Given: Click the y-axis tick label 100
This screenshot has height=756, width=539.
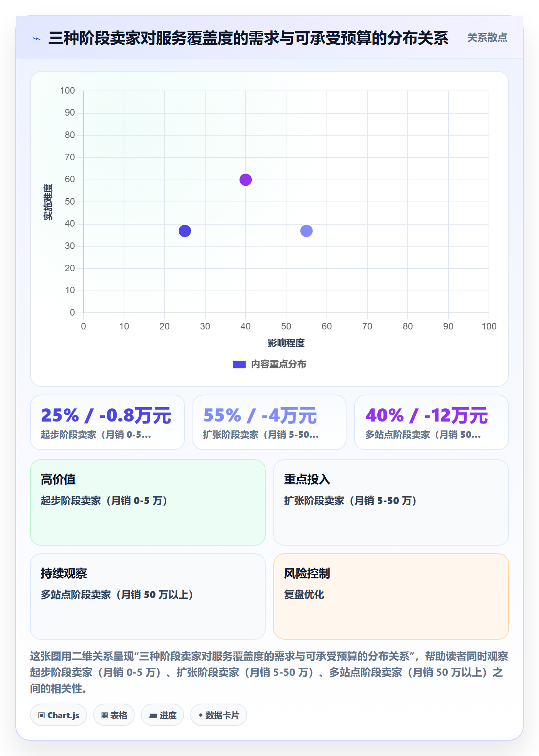Looking at the screenshot, I should [x=67, y=91].
